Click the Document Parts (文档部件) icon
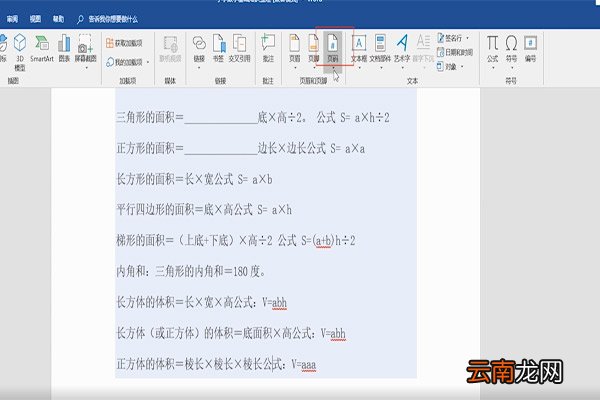The height and width of the screenshot is (400, 600). pos(380,43)
